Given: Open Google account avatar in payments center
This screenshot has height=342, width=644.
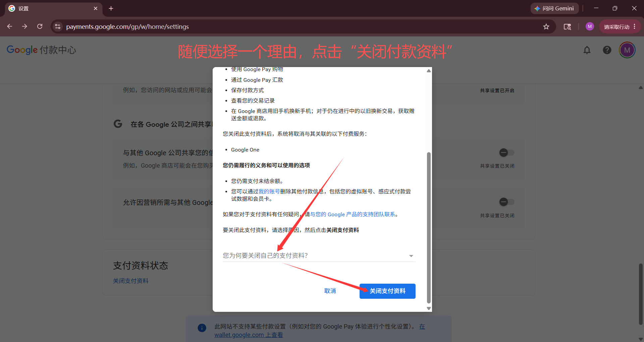Looking at the screenshot, I should [x=627, y=50].
